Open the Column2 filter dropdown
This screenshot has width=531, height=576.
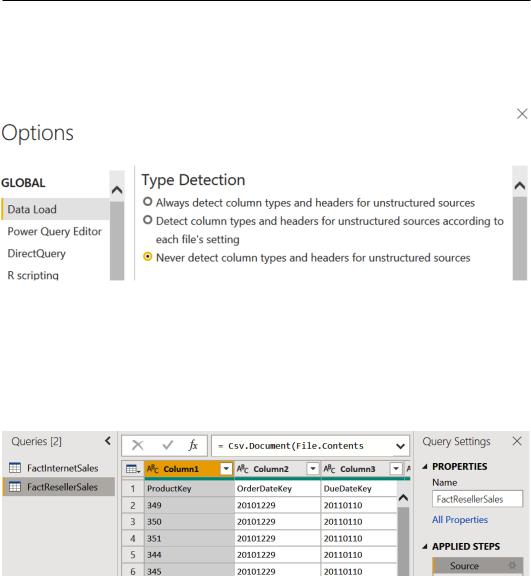(313, 469)
